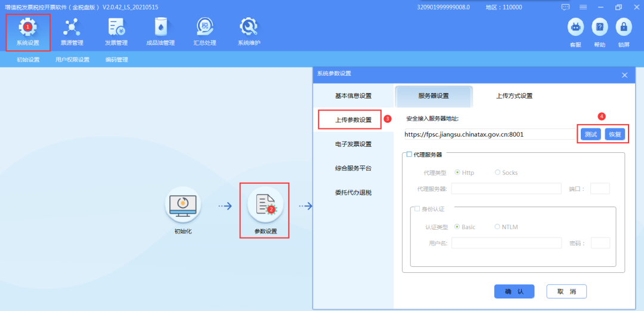Viewport: 644px width, 311px height.
Task: Click 地区：110000 text in title bar
Action: coord(504,7)
